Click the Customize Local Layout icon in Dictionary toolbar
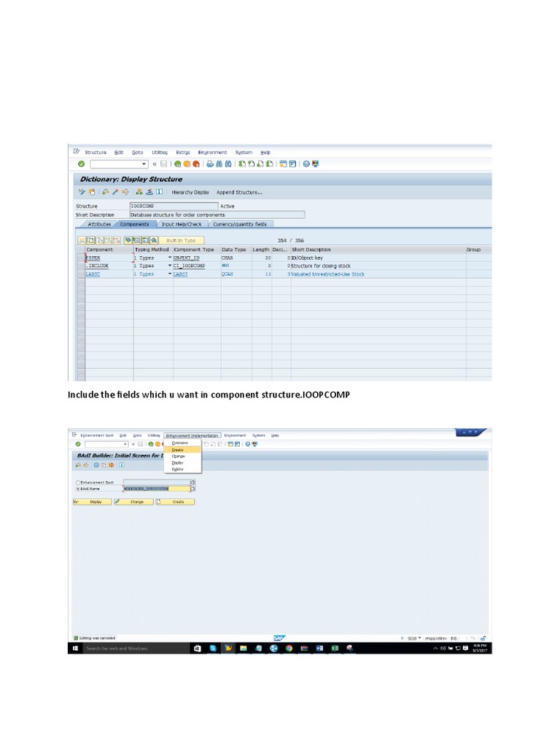 pyautogui.click(x=315, y=164)
